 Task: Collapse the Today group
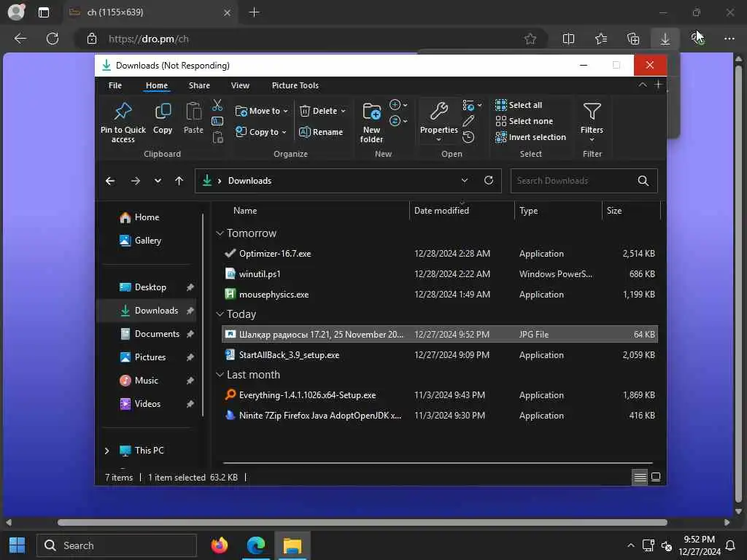220,314
